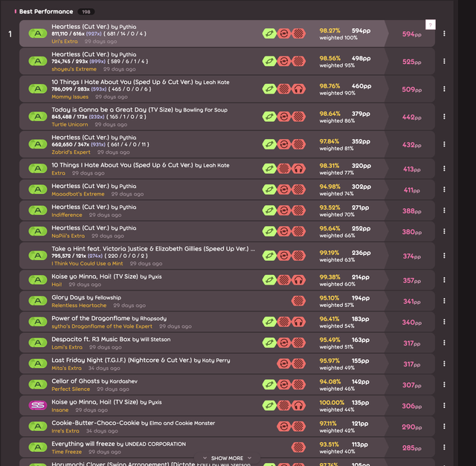Open the three-dot menu for Zabrid's Expert score
This screenshot has width=476, height=466.
click(x=444, y=144)
